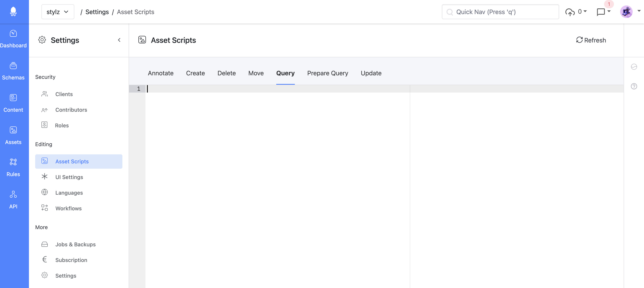Open the stylz app dropdown
The height and width of the screenshot is (288, 644).
pyautogui.click(x=57, y=12)
